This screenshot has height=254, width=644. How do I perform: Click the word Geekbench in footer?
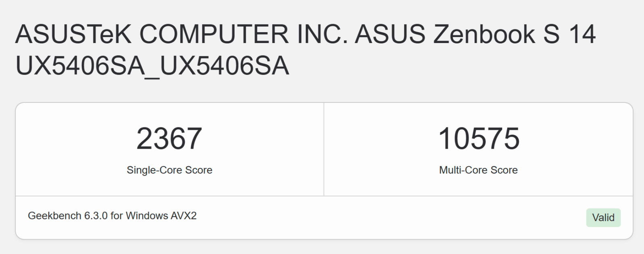[54, 216]
